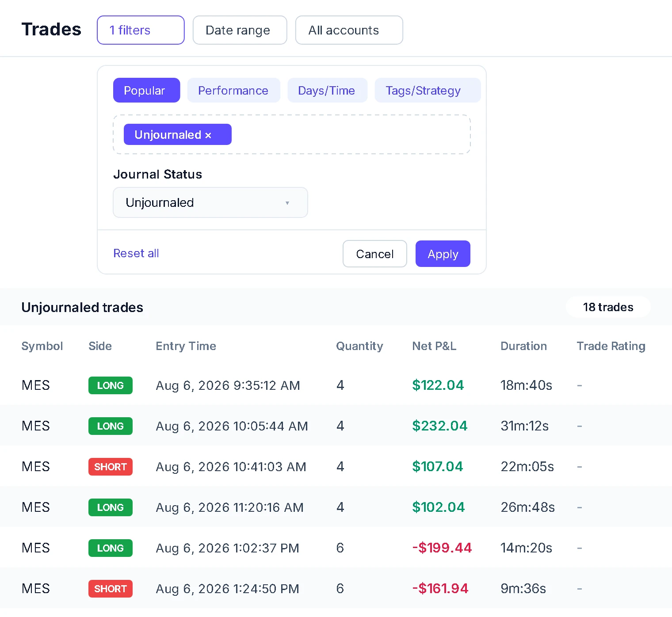Open the trade entered at 9:35:12 AM
Screen dimensions: 672x617
pos(336,385)
